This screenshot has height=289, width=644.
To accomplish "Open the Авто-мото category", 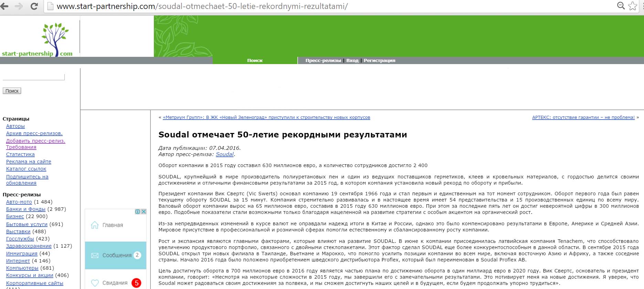I will [x=19, y=202].
